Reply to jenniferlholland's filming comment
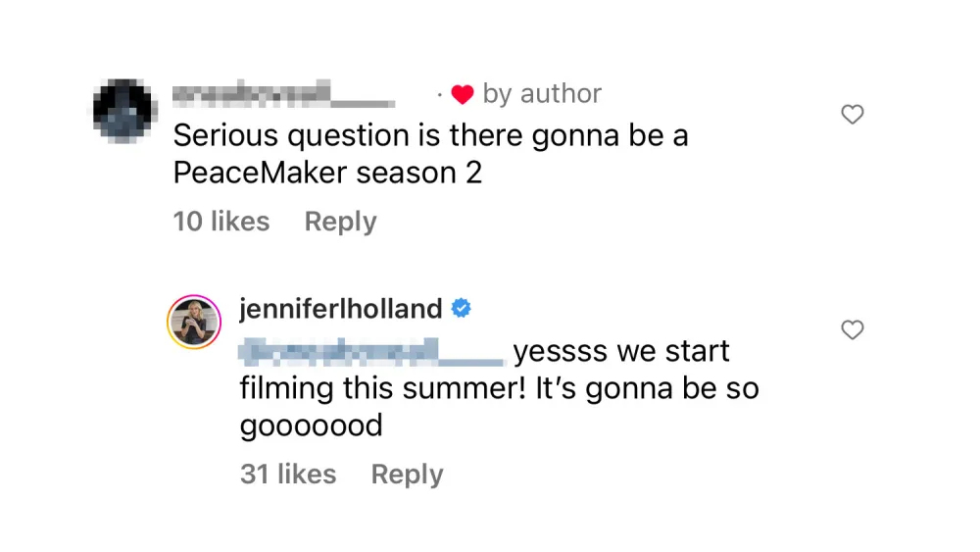This screenshot has height=552, width=980. point(407,475)
